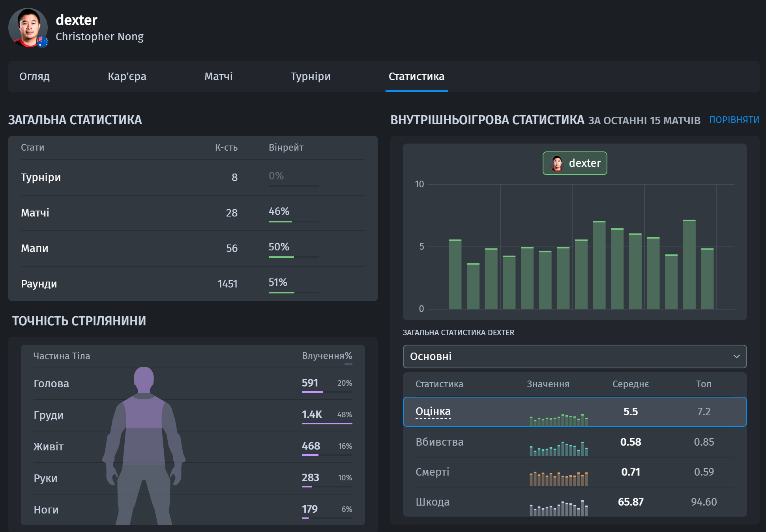Click the Шкода gray sparkline chart
Viewport: 766px width, 532px height.
point(559,508)
